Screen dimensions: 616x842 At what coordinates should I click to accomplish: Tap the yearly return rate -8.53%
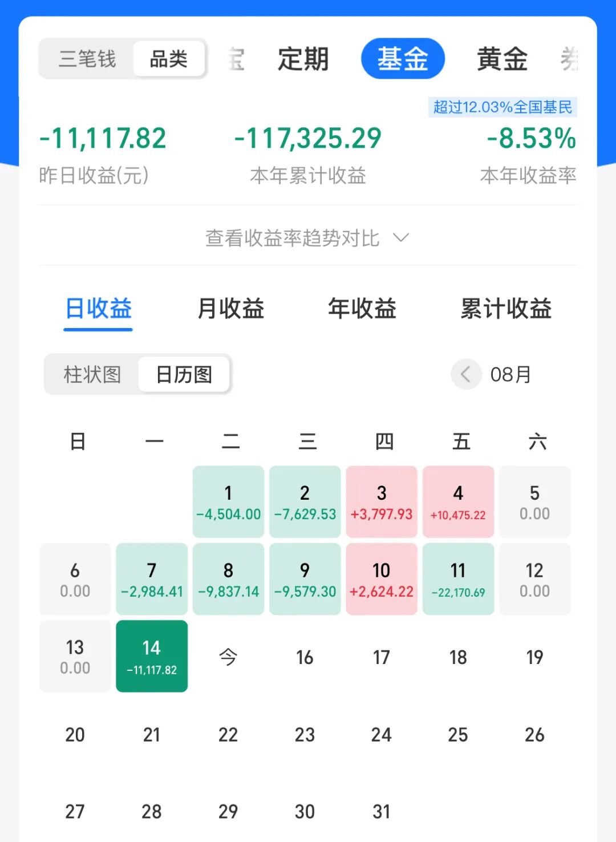click(x=532, y=139)
